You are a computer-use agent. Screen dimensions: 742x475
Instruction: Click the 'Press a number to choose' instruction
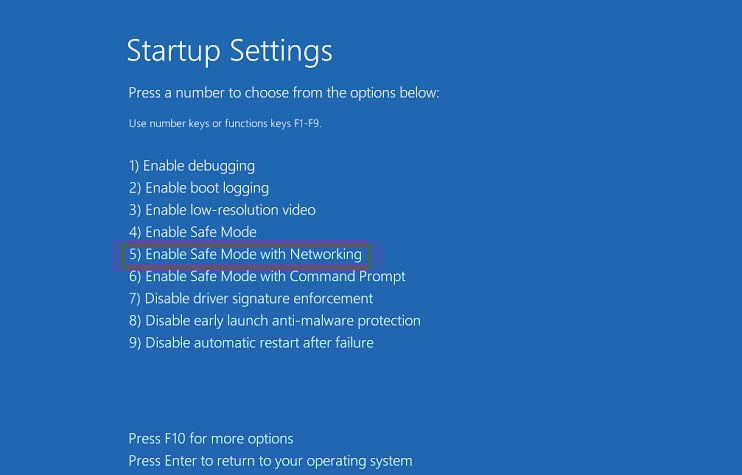(x=284, y=93)
